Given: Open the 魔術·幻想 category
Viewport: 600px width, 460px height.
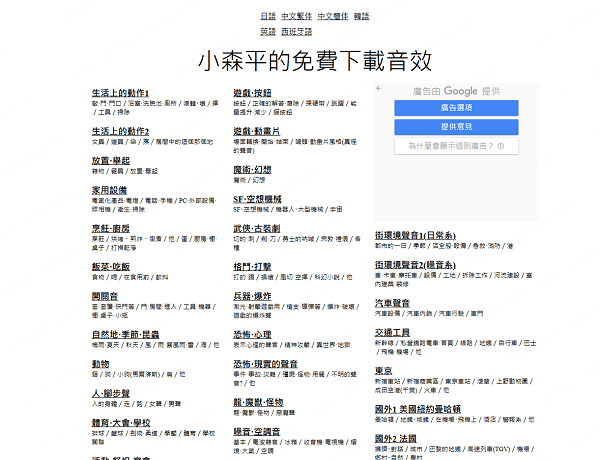Looking at the screenshot, I should [252, 170].
